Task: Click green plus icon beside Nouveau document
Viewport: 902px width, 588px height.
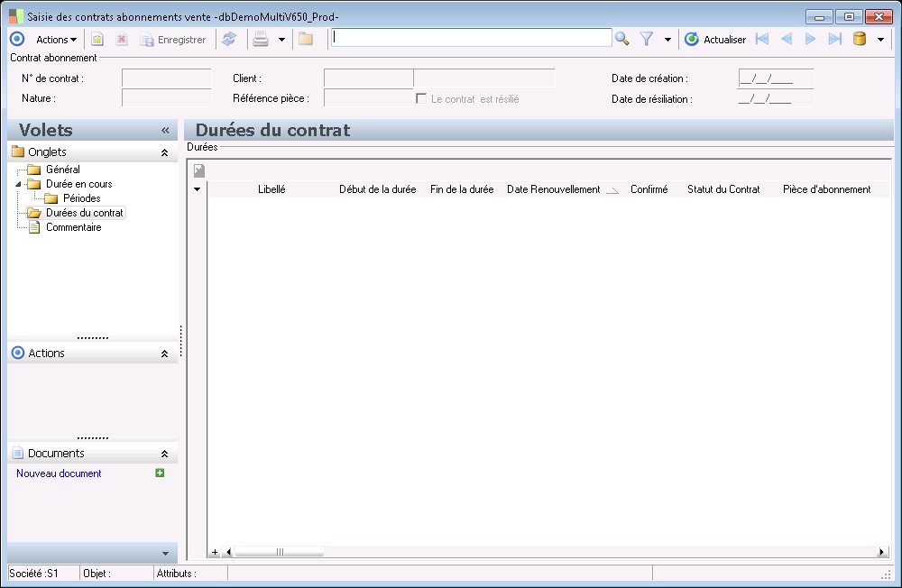Action: [160, 473]
